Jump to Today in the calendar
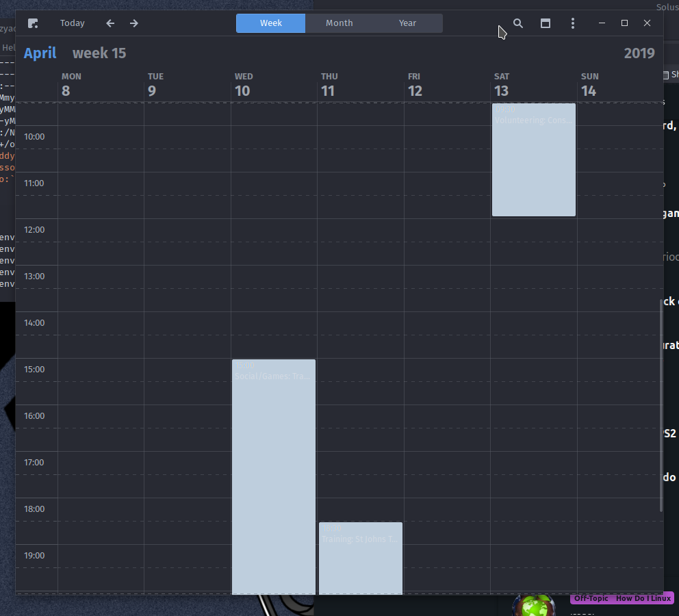 [73, 23]
